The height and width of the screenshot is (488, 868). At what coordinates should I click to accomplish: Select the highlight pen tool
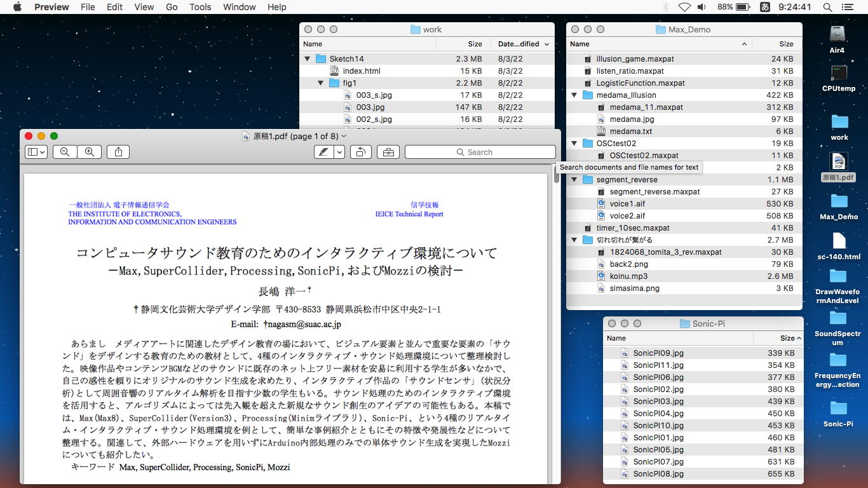(324, 152)
